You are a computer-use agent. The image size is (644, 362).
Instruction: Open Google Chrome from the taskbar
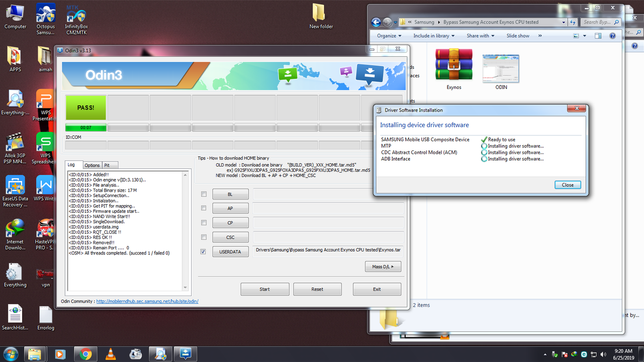pyautogui.click(x=85, y=354)
